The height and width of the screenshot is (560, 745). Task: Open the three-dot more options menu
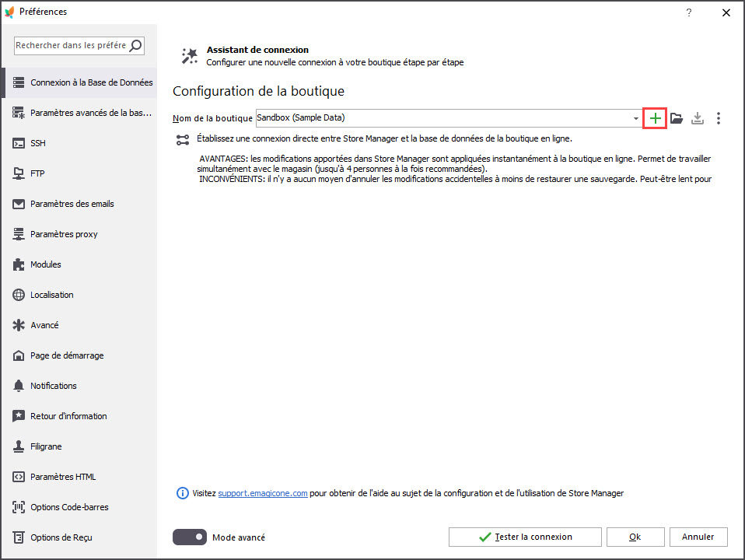(x=718, y=118)
